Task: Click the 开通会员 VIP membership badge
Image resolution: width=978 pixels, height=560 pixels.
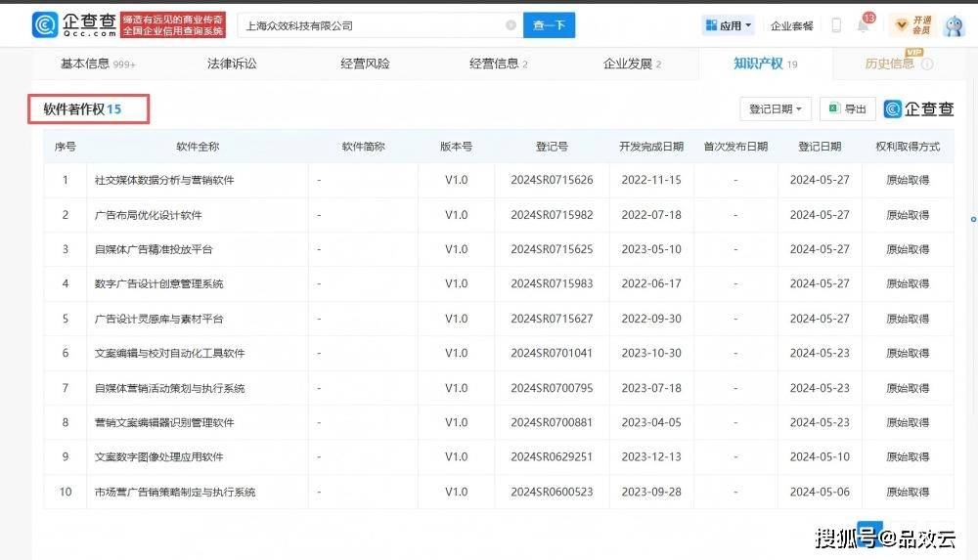Action: pyautogui.click(x=910, y=25)
